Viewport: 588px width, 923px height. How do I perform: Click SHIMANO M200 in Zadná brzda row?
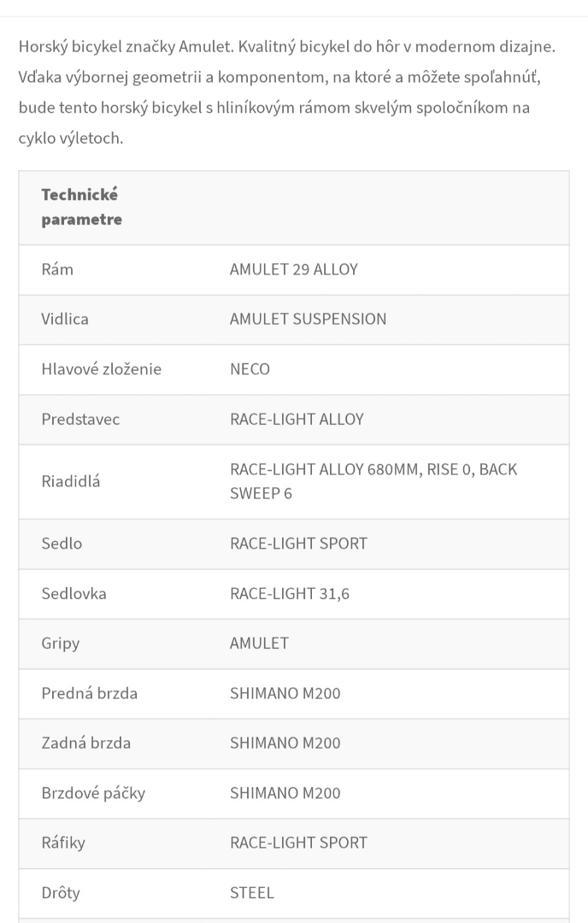coord(285,743)
